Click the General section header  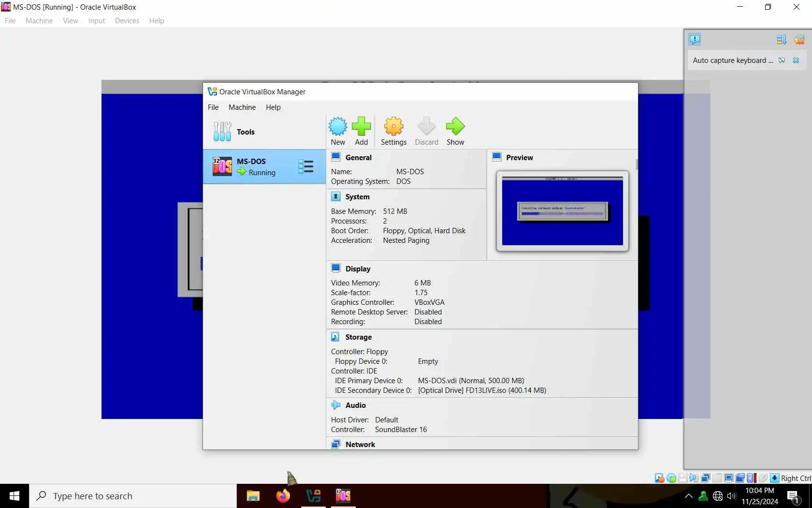(x=358, y=158)
